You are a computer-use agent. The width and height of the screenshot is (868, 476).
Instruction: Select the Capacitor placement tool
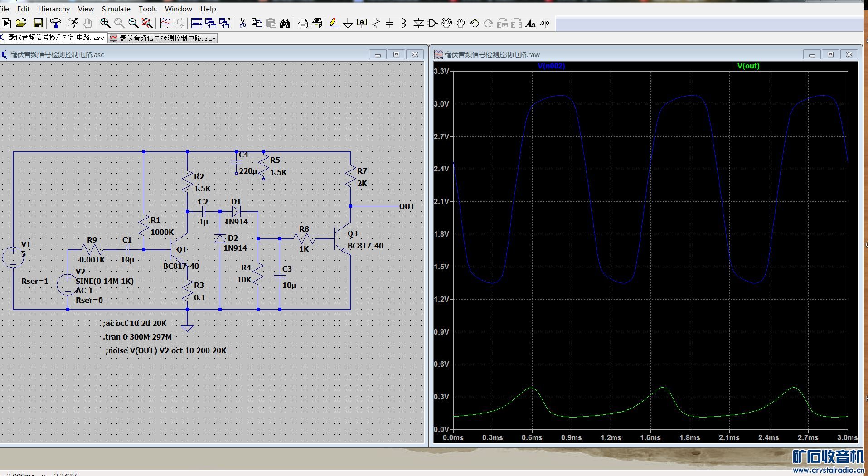[x=390, y=23]
